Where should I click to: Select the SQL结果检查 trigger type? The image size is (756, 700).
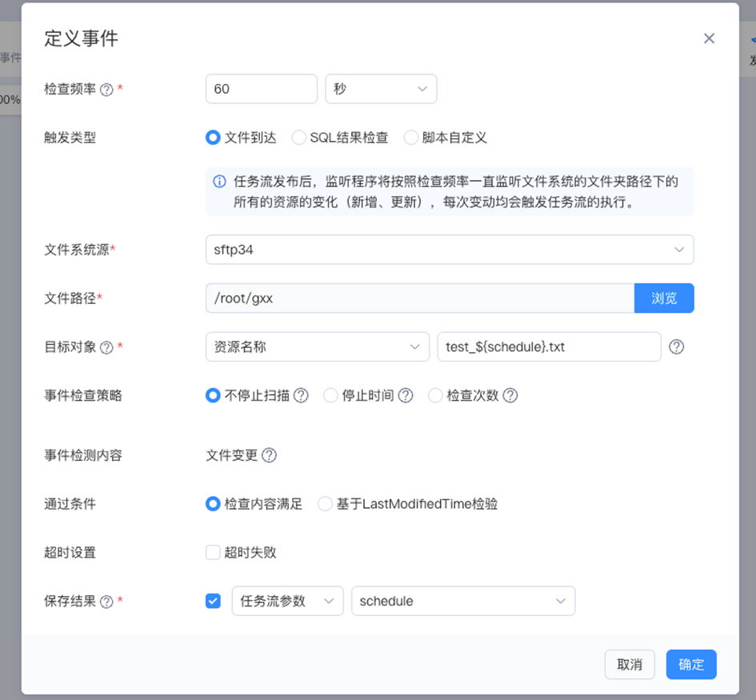coord(298,138)
